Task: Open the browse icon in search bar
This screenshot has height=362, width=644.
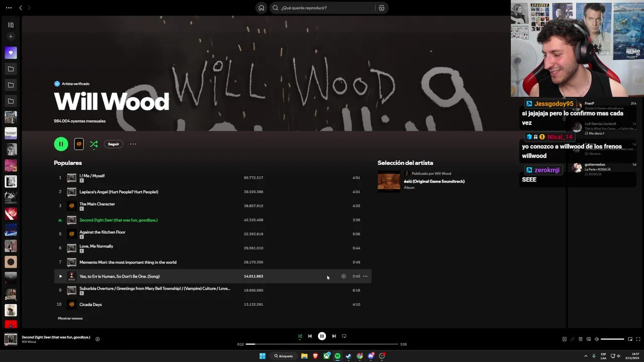Action: point(381,8)
